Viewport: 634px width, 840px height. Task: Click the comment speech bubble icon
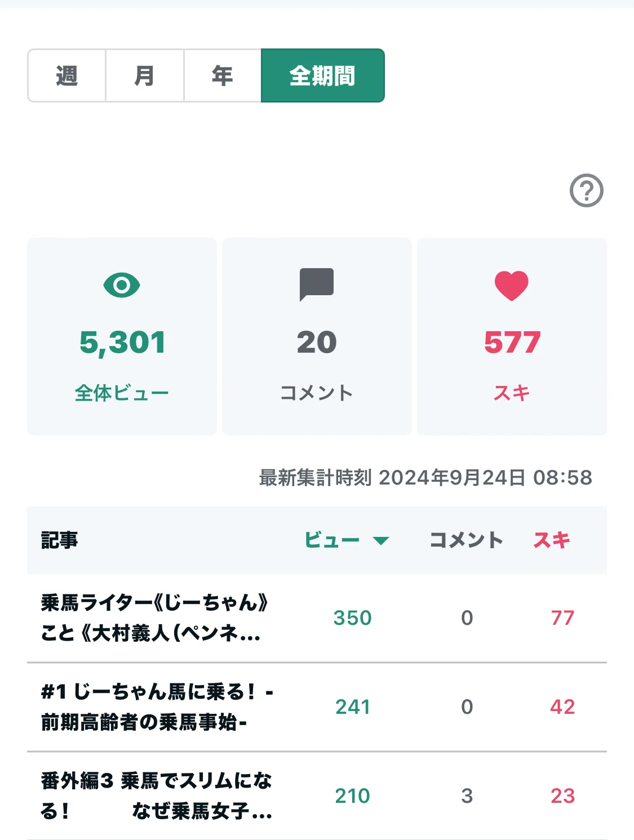click(317, 285)
